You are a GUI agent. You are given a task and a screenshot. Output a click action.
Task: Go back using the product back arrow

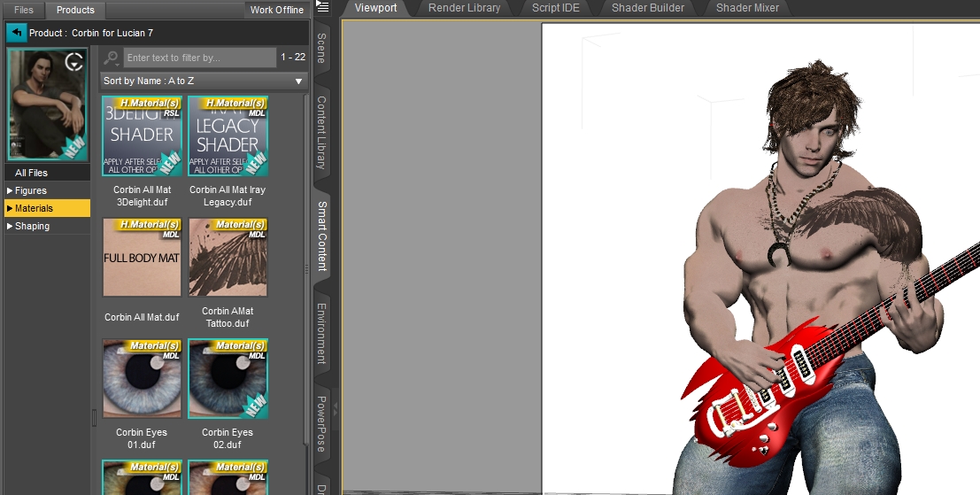coord(16,33)
